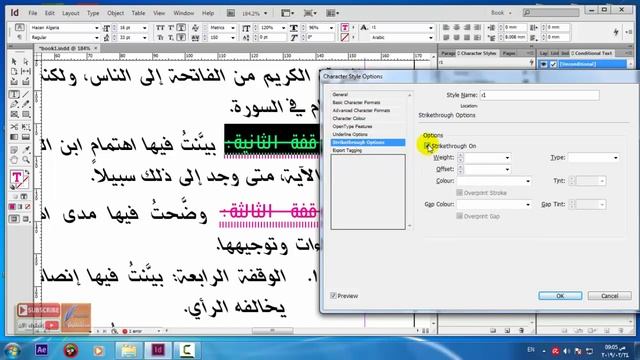This screenshot has height=360, width=640.
Task: Select Character Colour category
Action: pos(349,118)
